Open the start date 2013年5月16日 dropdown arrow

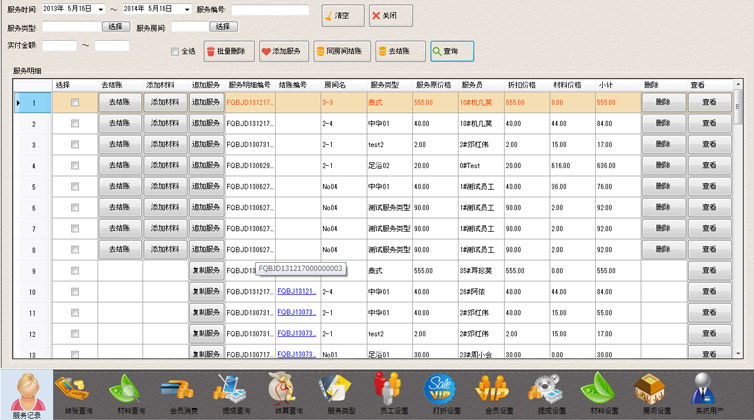(x=101, y=9)
